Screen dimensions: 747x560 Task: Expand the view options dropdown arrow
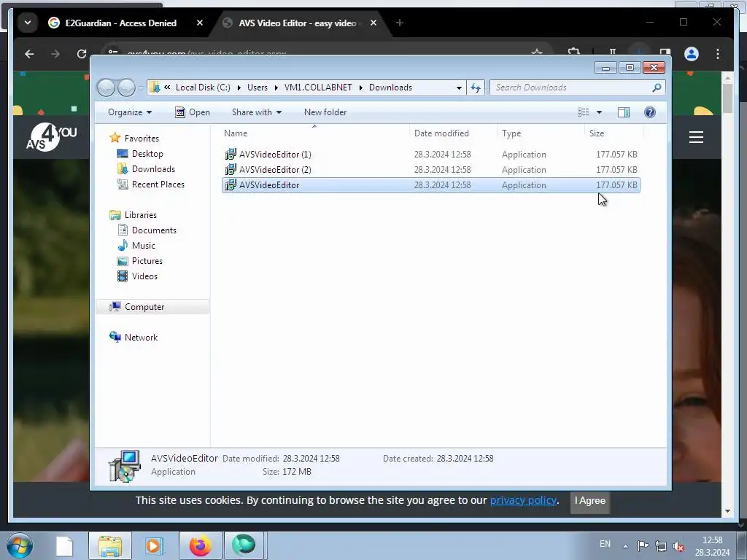pos(600,112)
